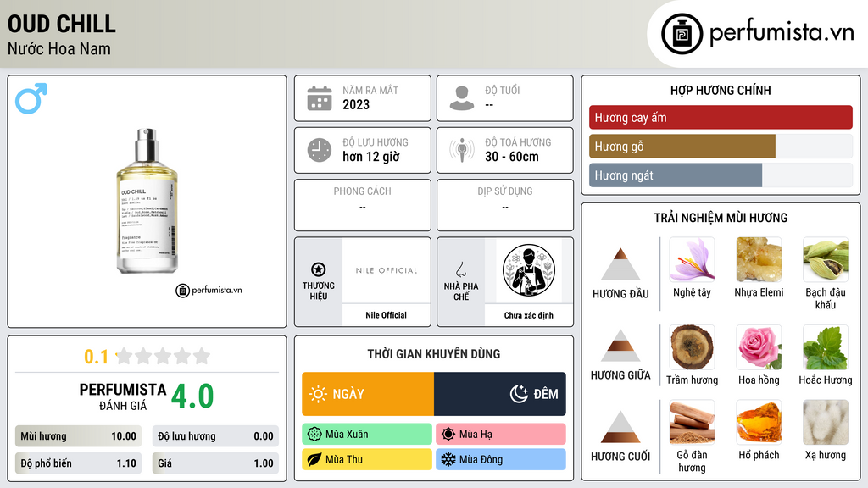Screen dimensions: 868x488
Task: Click the Độ lưu hương 0.00 score row
Action: click(215, 436)
